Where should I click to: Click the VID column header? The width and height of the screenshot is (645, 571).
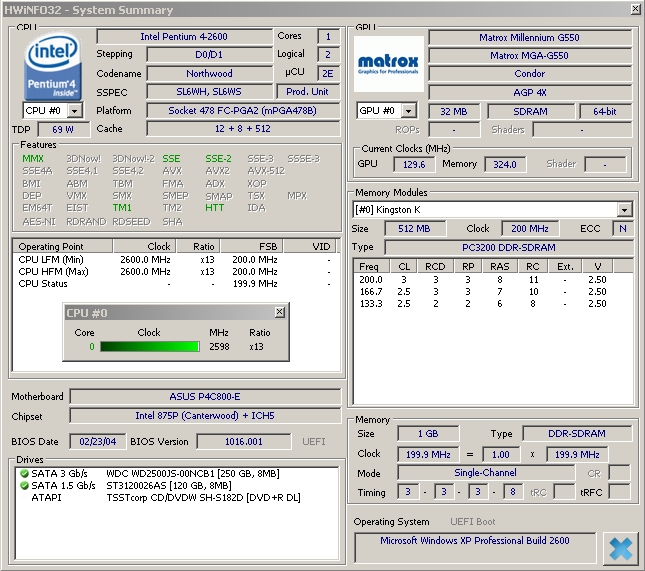pos(310,246)
